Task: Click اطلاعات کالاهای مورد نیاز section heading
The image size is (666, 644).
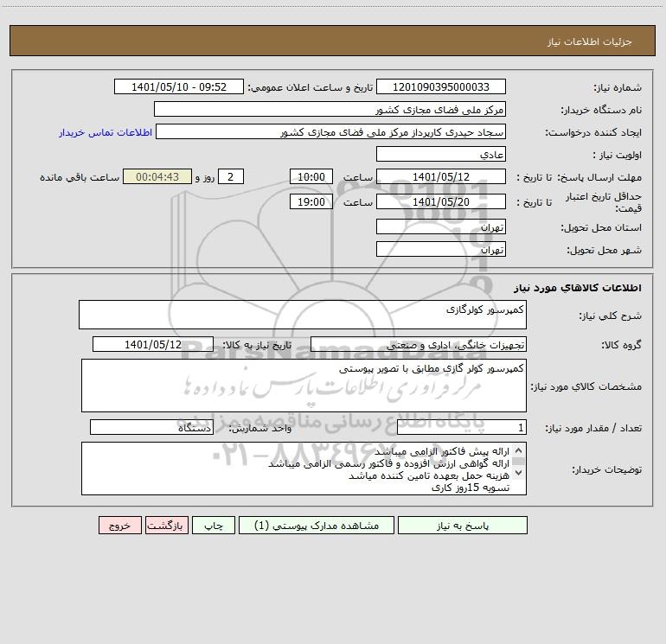Action: 578,288
